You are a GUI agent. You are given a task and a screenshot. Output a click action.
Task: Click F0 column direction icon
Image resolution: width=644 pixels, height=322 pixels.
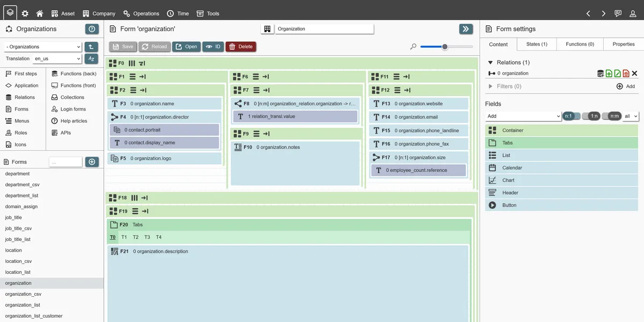pyautogui.click(x=132, y=63)
